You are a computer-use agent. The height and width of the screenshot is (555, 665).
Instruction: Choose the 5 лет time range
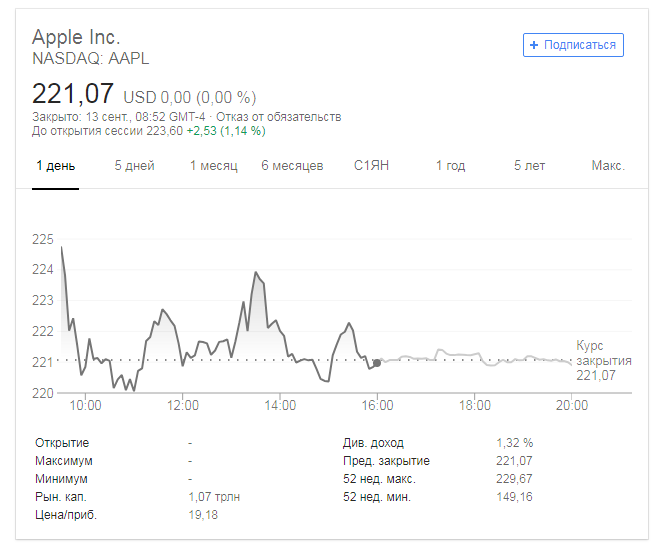[x=530, y=165]
